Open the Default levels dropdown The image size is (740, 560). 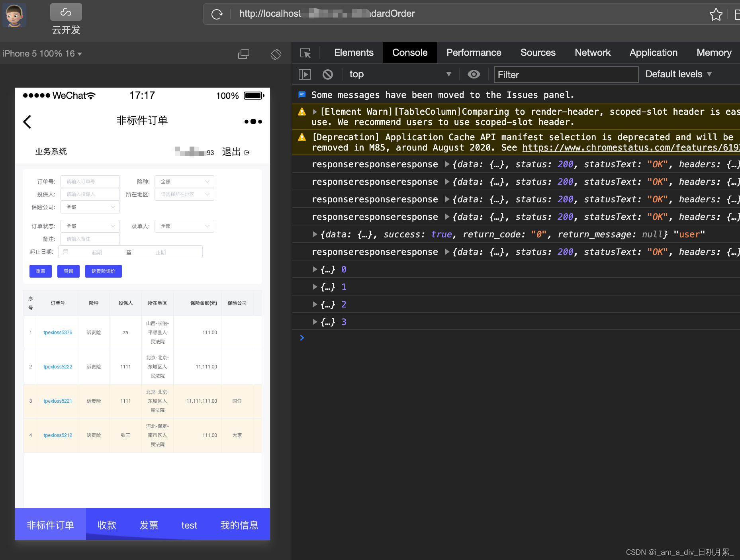pos(679,74)
